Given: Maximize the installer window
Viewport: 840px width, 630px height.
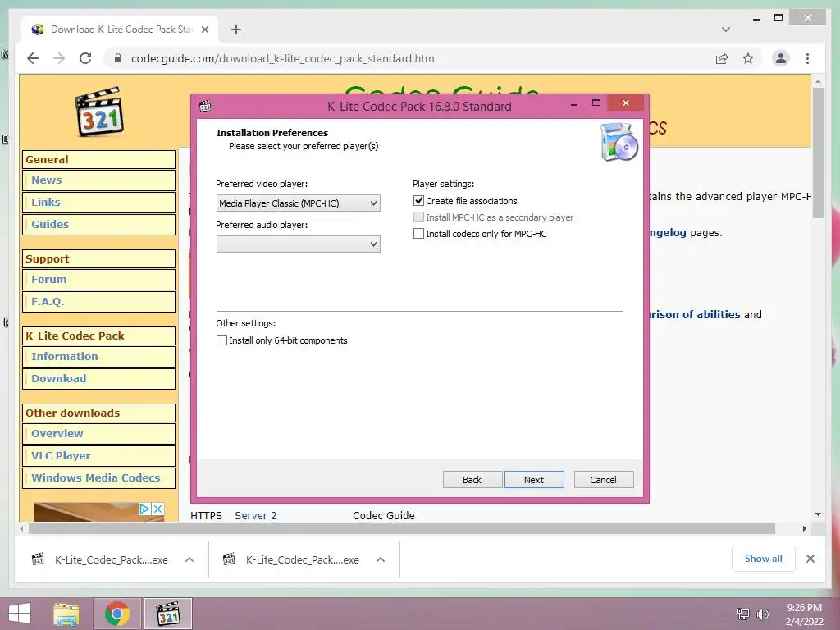Looking at the screenshot, I should (x=596, y=103).
